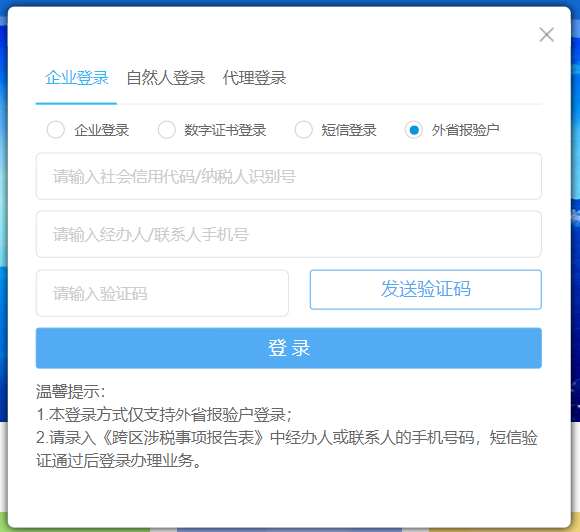Select the 企业登录 radio button
The width and height of the screenshot is (580, 532).
[x=56, y=130]
